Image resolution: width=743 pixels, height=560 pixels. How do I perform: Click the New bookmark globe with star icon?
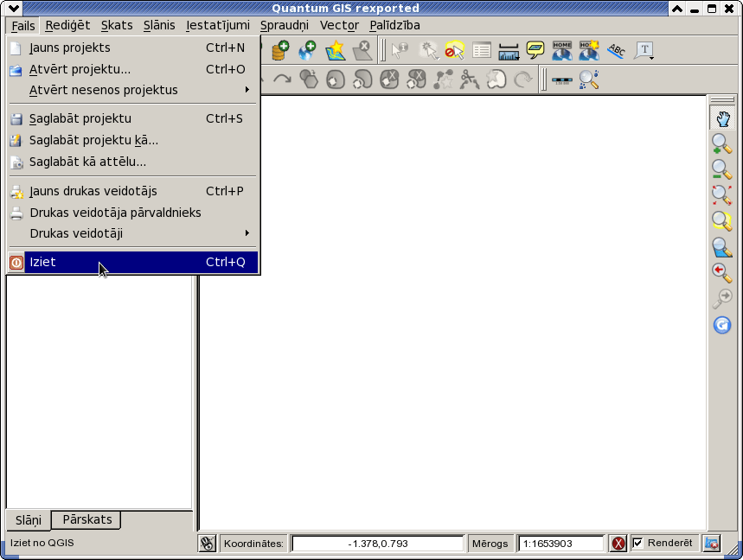590,50
